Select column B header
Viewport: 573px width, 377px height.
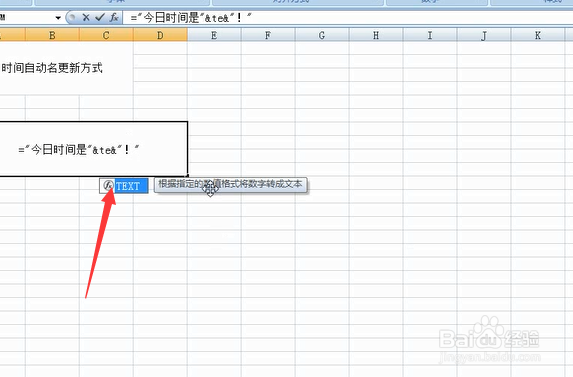[52, 35]
